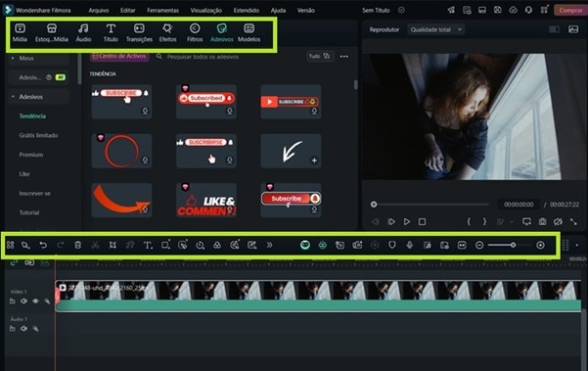Mute the Áudio 1 track

click(x=23, y=329)
